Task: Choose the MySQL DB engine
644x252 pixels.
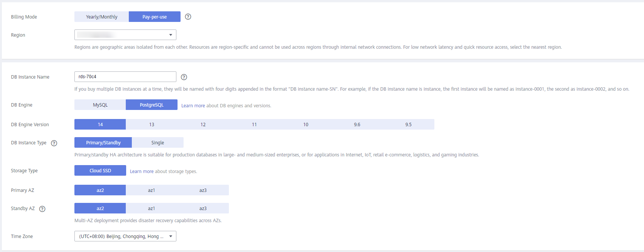Action: [100, 105]
